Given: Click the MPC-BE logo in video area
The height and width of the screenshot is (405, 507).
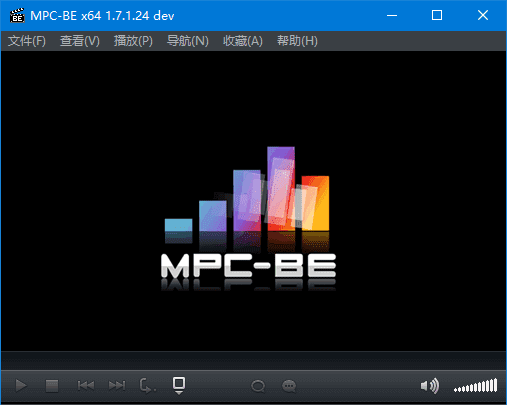Looking at the screenshot, I should pos(248,218).
